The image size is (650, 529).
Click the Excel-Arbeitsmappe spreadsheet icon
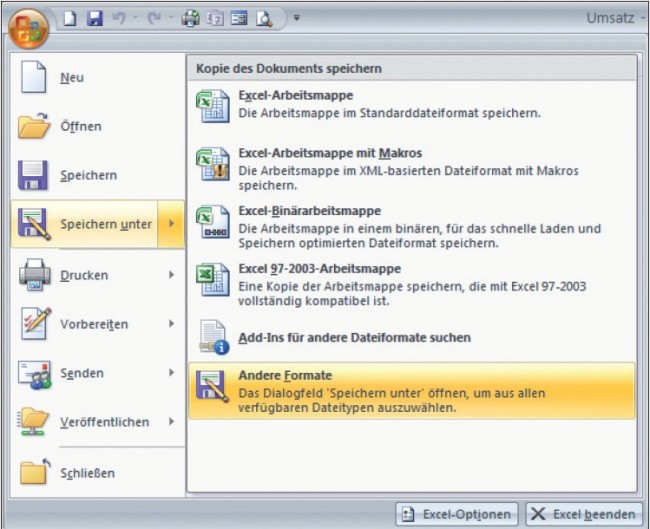(x=213, y=106)
